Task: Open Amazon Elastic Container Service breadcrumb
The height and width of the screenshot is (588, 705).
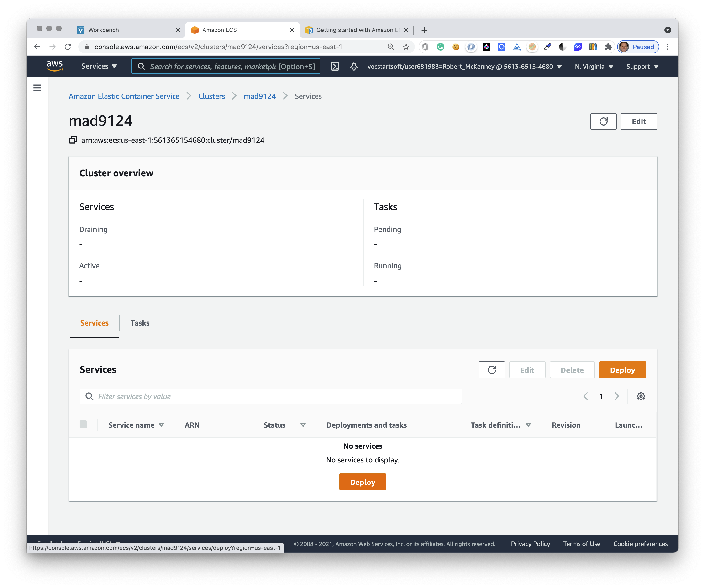Action: coord(124,96)
